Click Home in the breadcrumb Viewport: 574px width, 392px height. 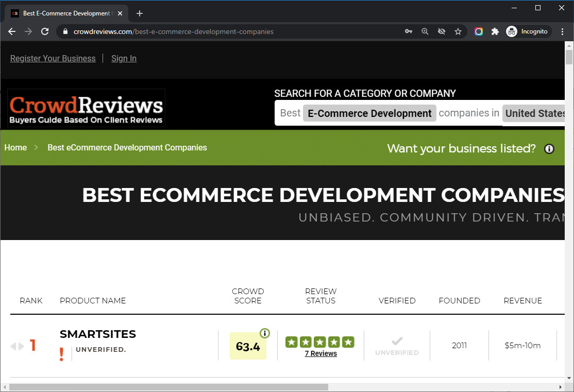pyautogui.click(x=15, y=147)
